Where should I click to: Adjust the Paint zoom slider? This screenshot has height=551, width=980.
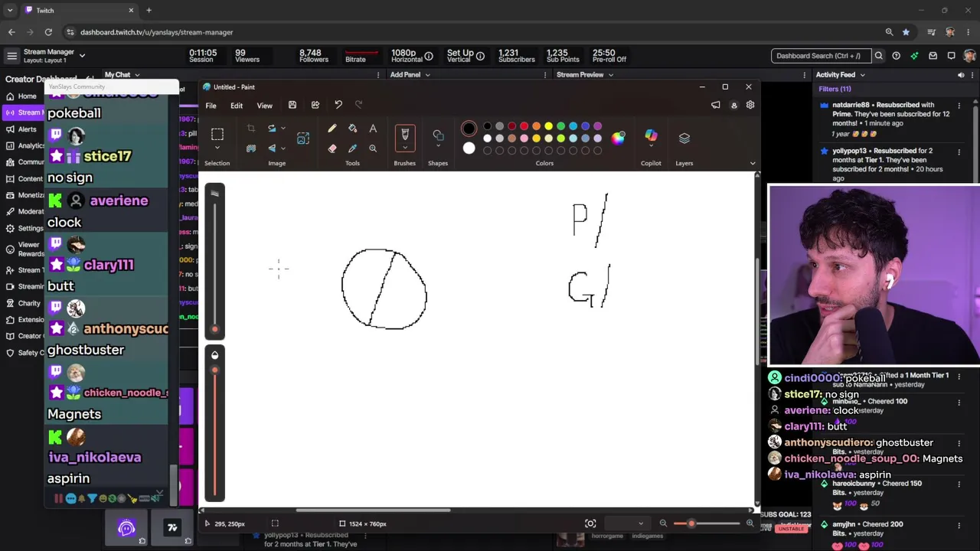(x=706, y=523)
